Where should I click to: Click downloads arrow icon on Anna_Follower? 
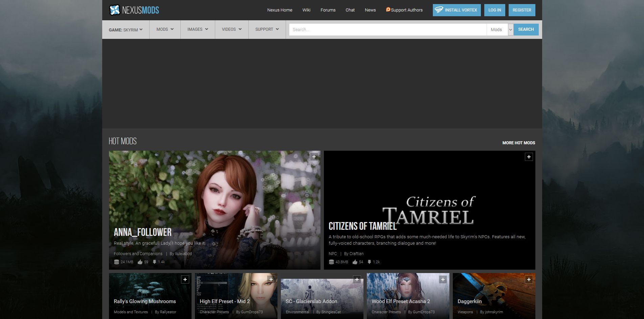tap(154, 262)
